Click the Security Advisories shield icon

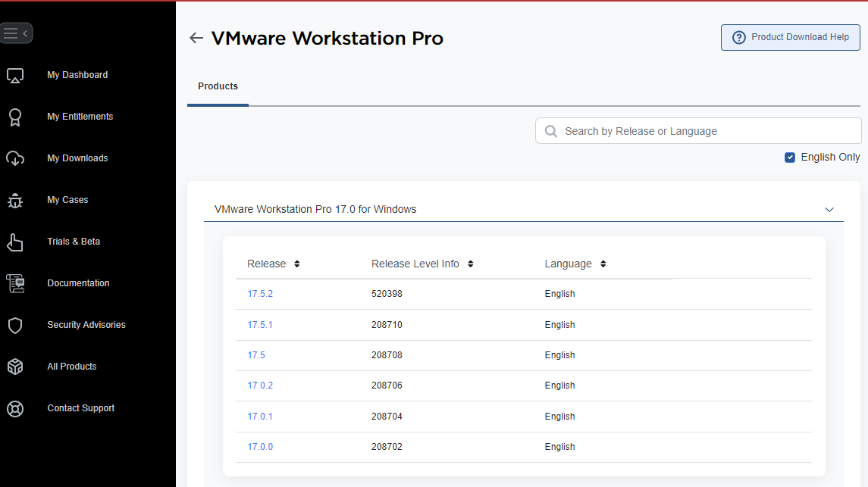(x=15, y=325)
